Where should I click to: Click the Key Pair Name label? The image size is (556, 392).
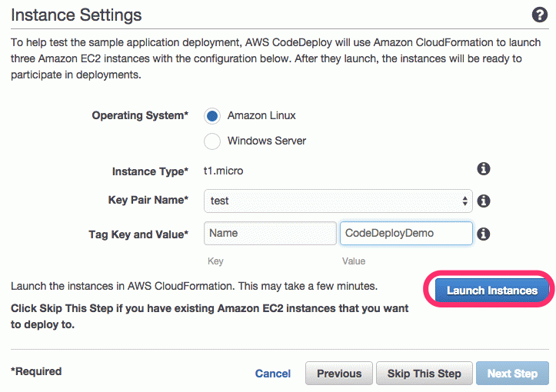click(148, 200)
